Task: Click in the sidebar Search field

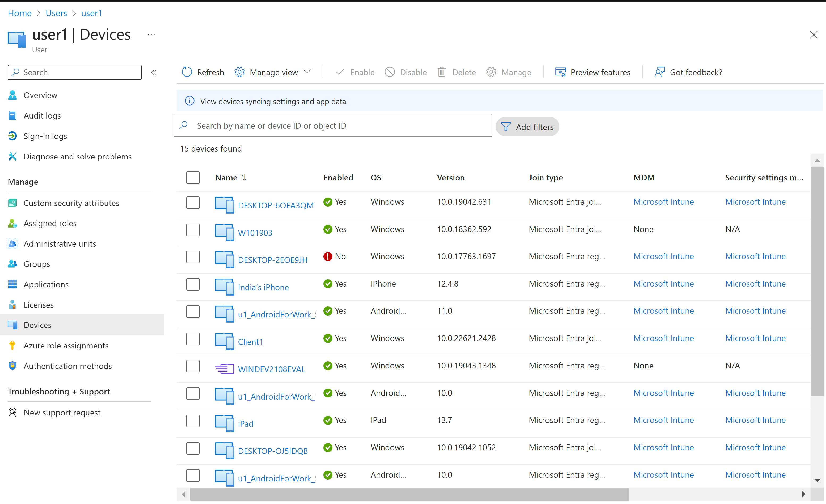Action: 75,72
